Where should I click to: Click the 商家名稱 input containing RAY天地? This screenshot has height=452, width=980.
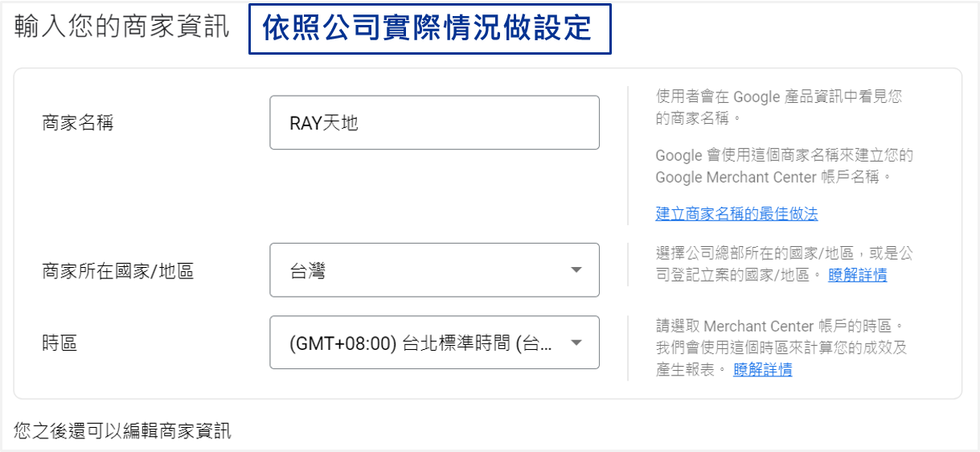click(434, 122)
